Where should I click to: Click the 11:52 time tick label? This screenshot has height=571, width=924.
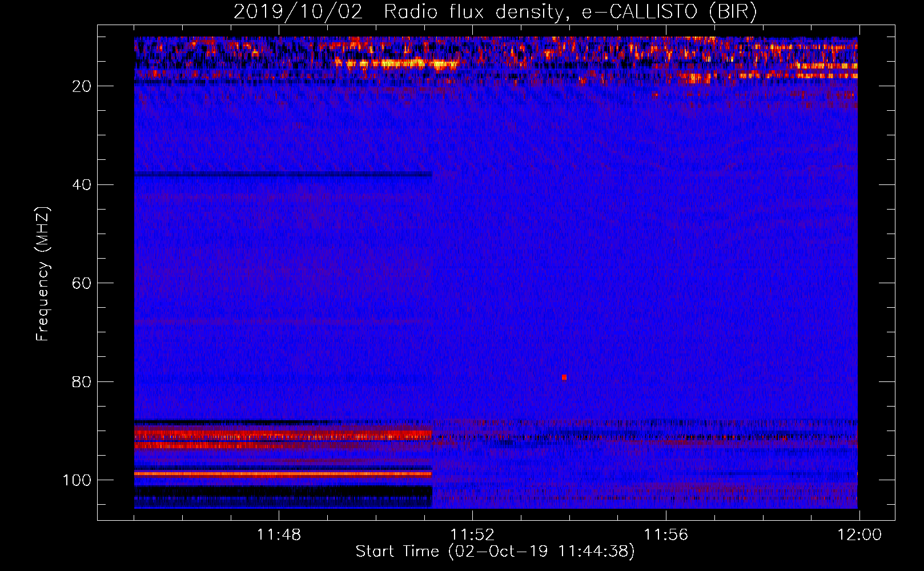coord(472,535)
